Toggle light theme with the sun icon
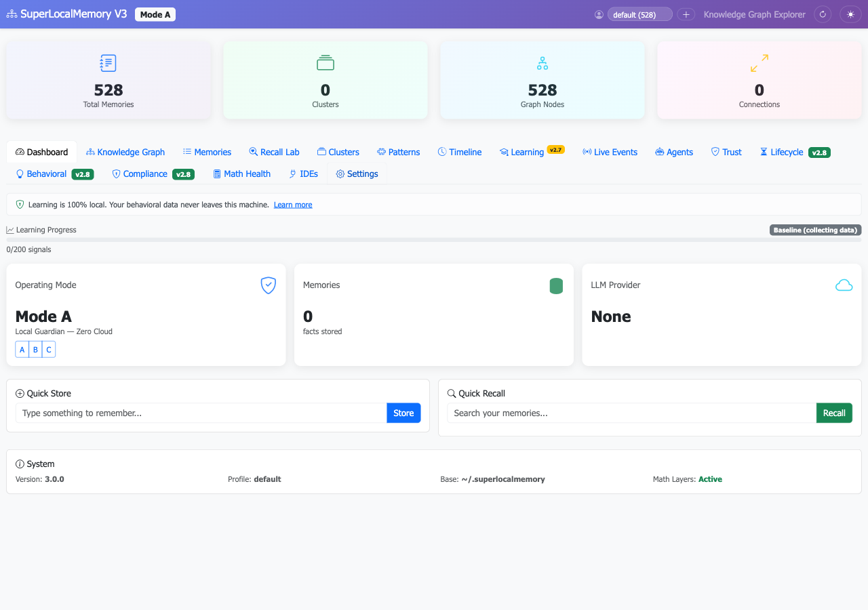 coord(850,14)
